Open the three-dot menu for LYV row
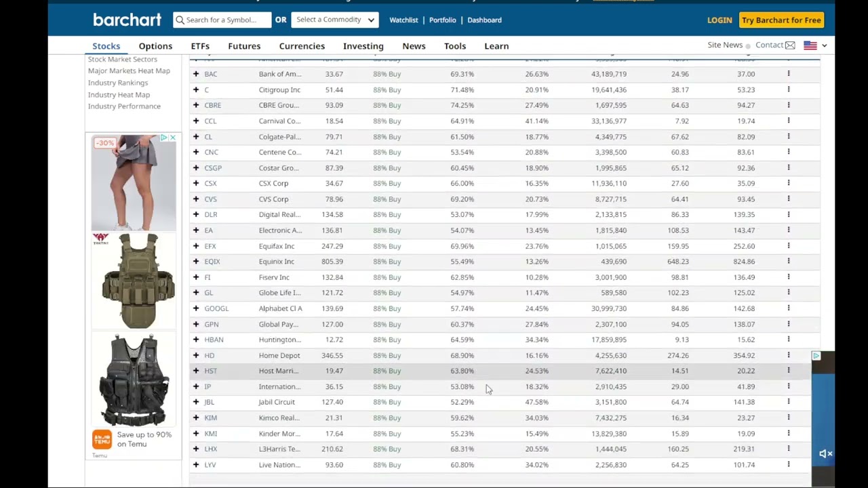 coord(789,465)
